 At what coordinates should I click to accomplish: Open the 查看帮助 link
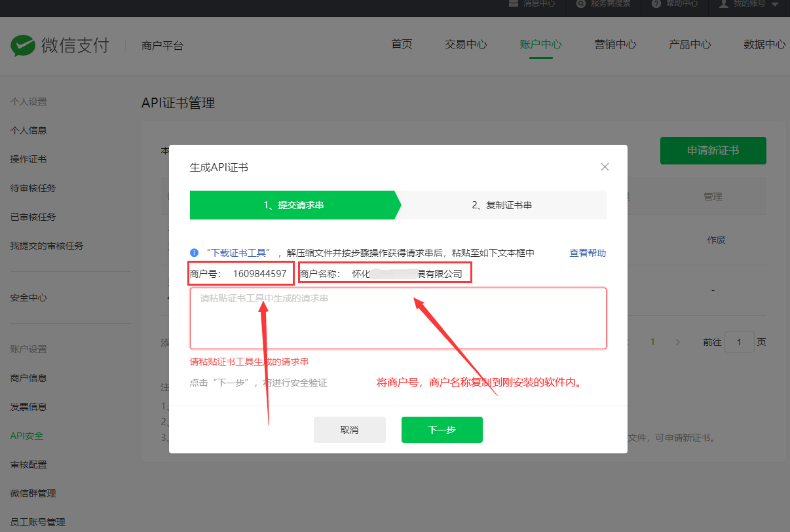point(588,253)
